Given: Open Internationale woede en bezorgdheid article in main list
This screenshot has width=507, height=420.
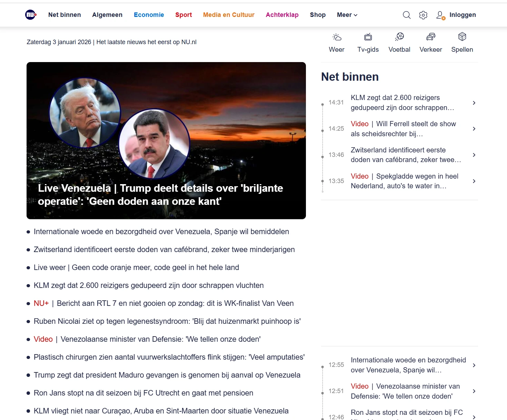Looking at the screenshot, I should point(161,232).
